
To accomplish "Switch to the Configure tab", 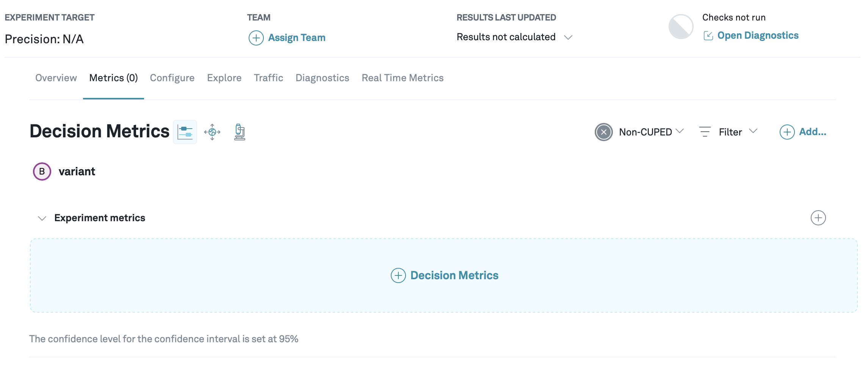I will click(x=172, y=78).
